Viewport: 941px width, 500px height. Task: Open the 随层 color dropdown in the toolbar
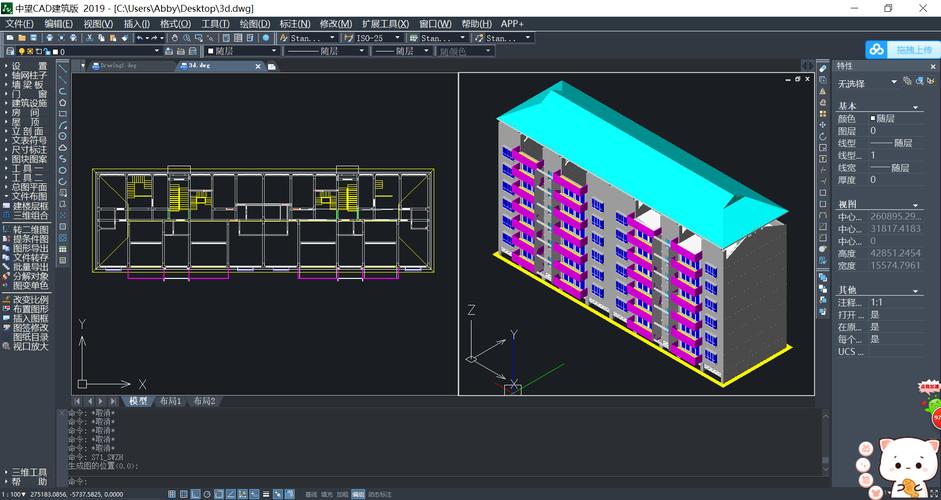point(241,52)
